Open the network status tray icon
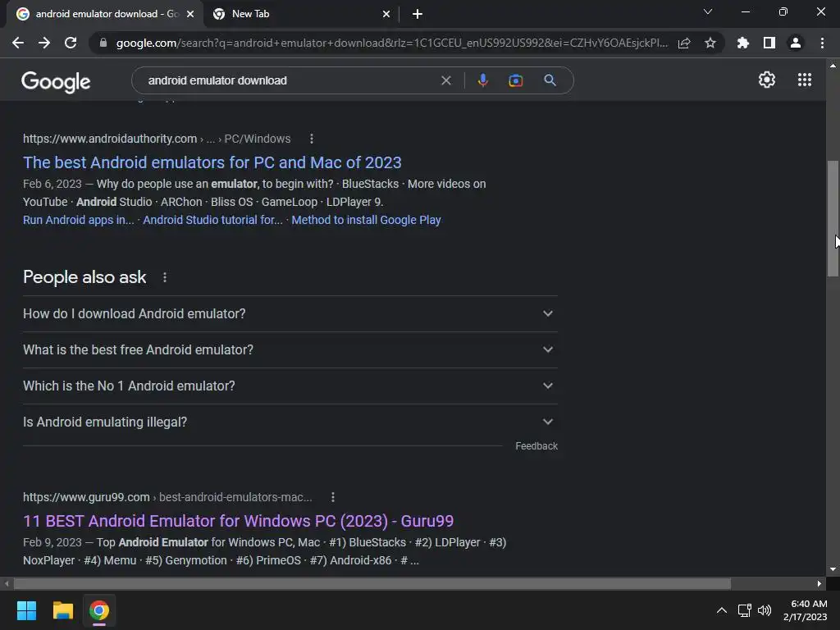 point(744,610)
